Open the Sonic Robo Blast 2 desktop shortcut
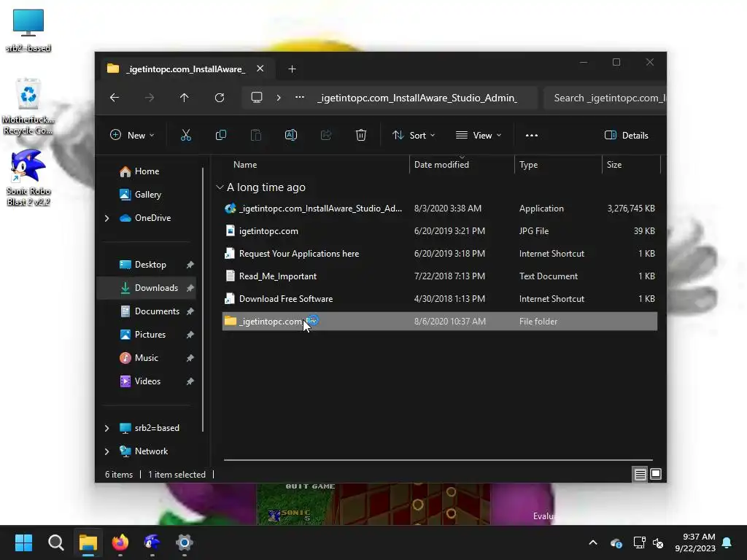Image resolution: width=747 pixels, height=560 pixels. (x=28, y=177)
